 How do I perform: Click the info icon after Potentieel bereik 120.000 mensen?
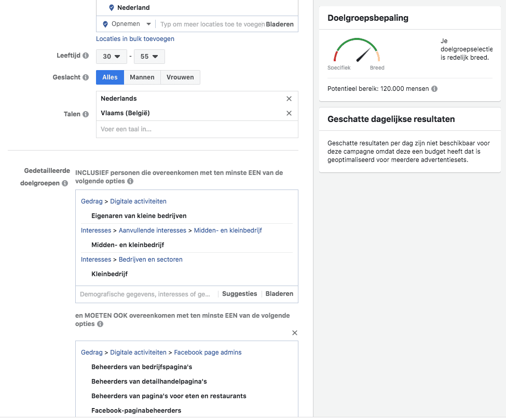click(433, 88)
